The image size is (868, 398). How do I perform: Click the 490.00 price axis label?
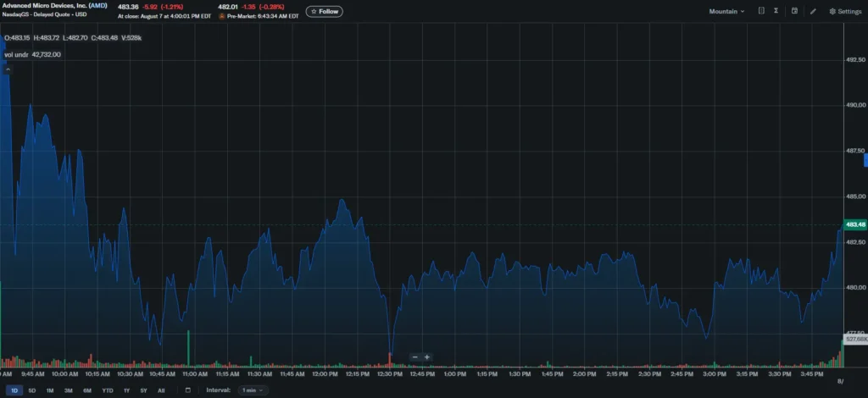(x=856, y=105)
